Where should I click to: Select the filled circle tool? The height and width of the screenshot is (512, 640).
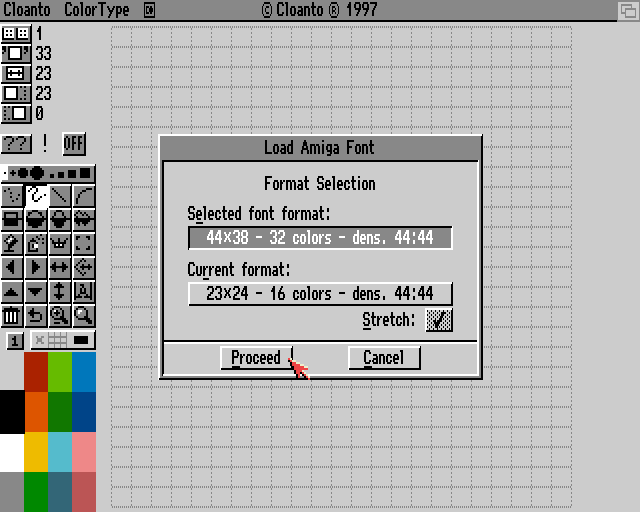pyautogui.click(x=60, y=220)
